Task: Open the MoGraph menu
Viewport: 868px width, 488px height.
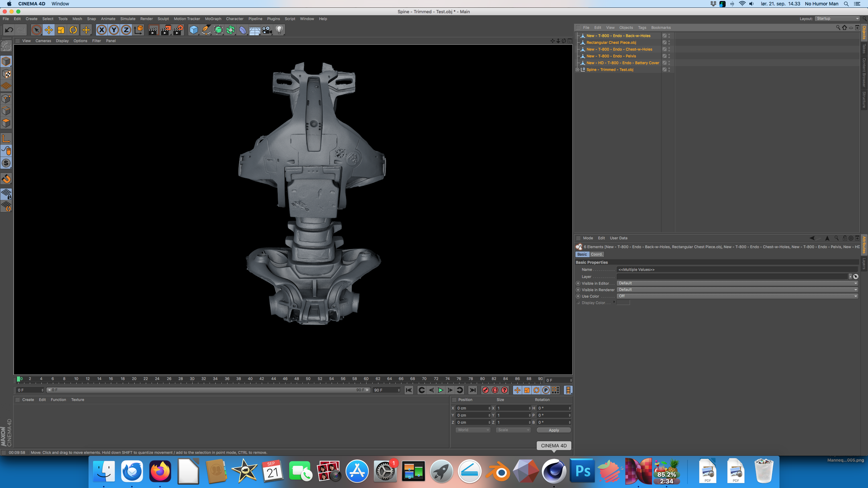Action: [213, 19]
